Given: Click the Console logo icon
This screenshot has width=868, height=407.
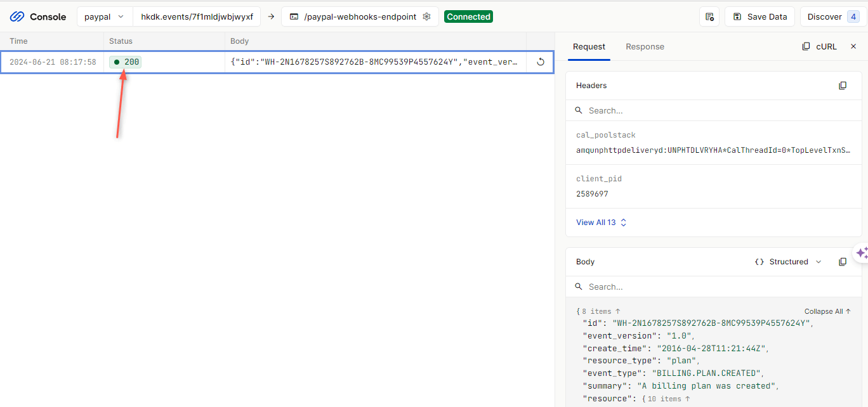Looking at the screenshot, I should tap(17, 16).
